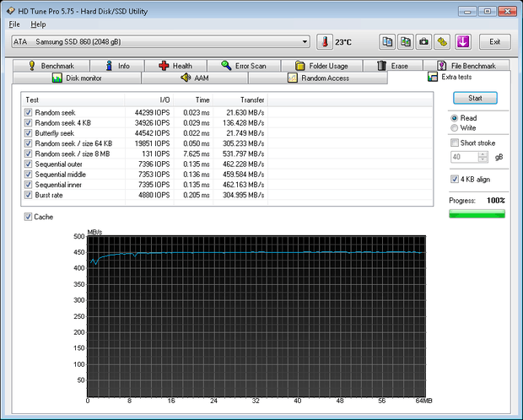Click the 136.428 MB/s transfer value
Image resolution: width=523 pixels, height=420 pixels.
pyautogui.click(x=243, y=123)
